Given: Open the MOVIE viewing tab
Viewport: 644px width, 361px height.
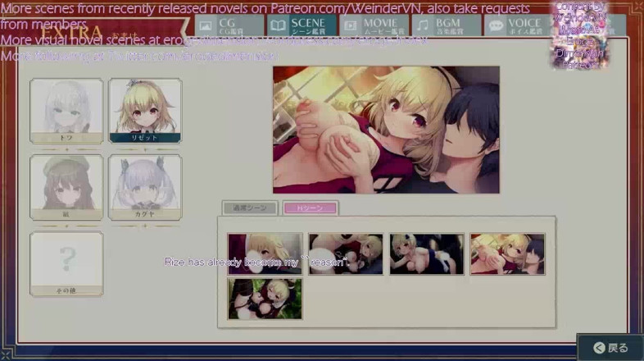Looking at the screenshot, I should pyautogui.click(x=374, y=25).
